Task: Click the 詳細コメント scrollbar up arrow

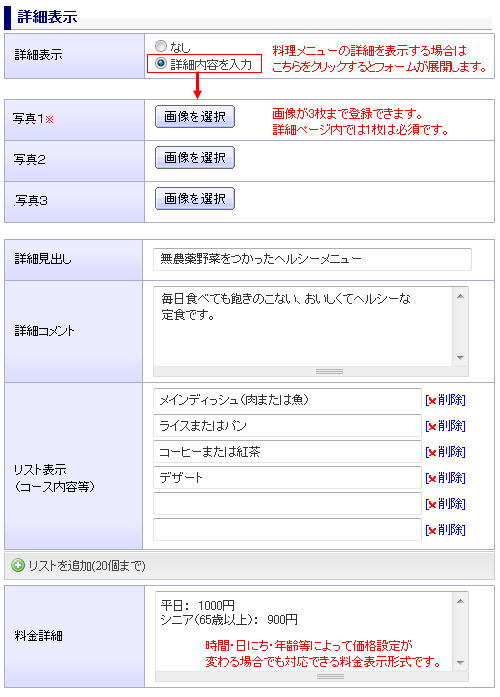Action: point(460,296)
